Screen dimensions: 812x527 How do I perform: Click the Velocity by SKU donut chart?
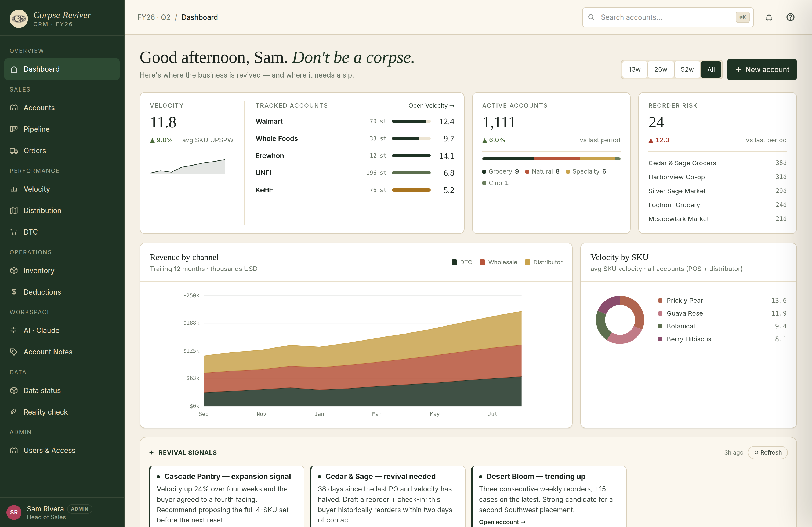point(620,320)
